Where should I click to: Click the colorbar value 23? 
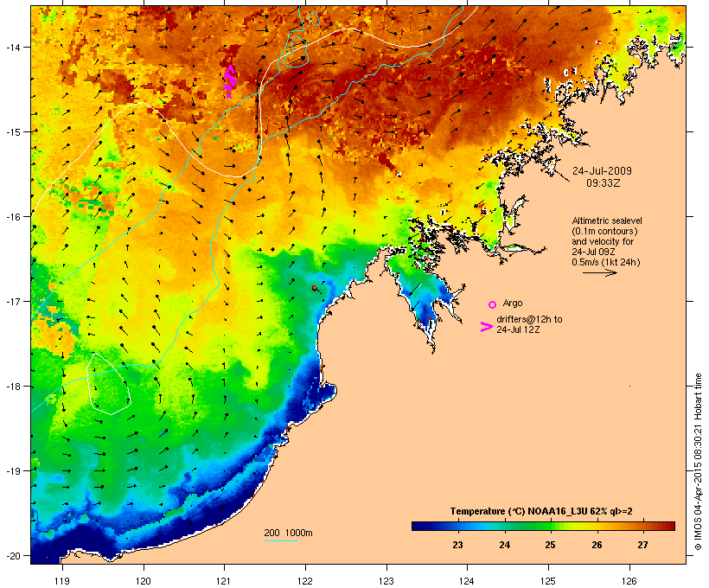457,545
